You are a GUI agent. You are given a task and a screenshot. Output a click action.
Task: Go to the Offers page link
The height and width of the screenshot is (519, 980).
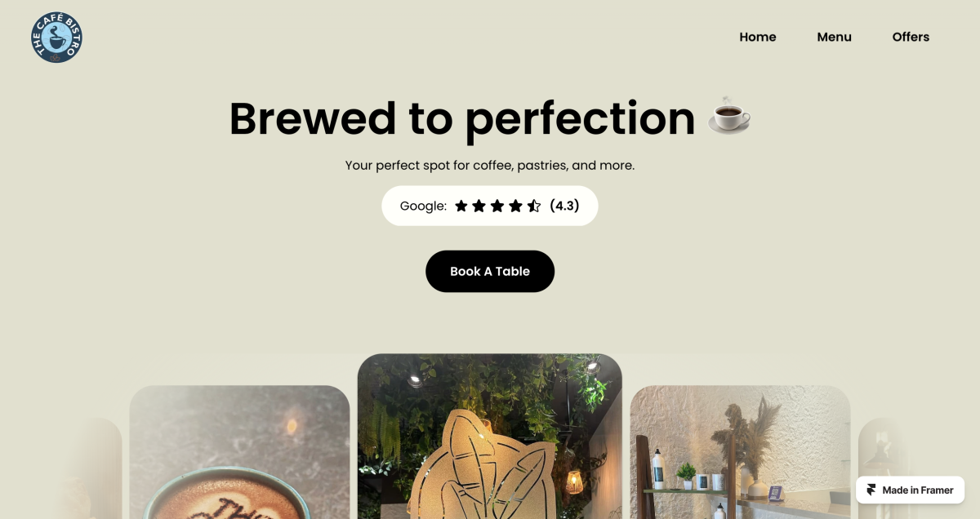click(911, 37)
